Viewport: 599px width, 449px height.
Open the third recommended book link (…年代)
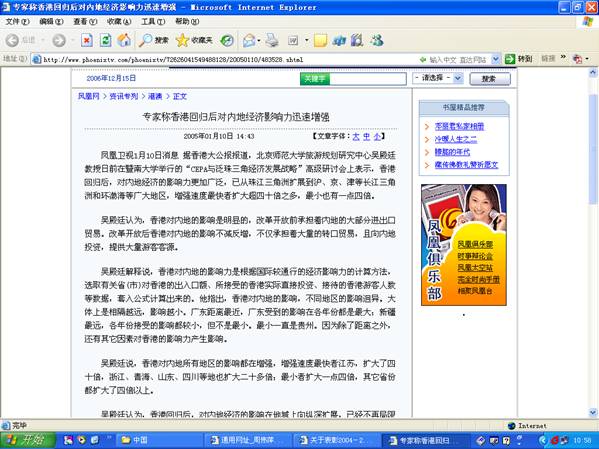(x=452, y=152)
